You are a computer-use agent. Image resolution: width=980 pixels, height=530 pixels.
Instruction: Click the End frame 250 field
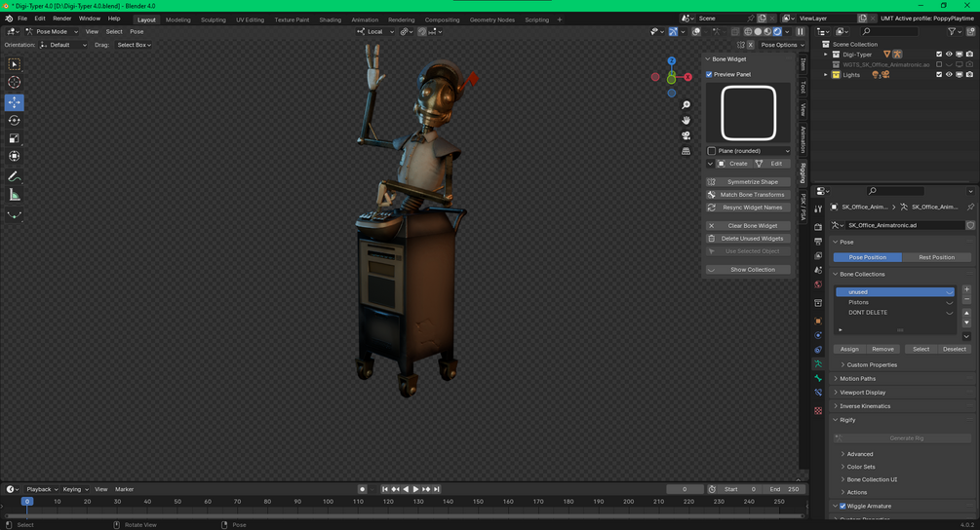(x=784, y=489)
